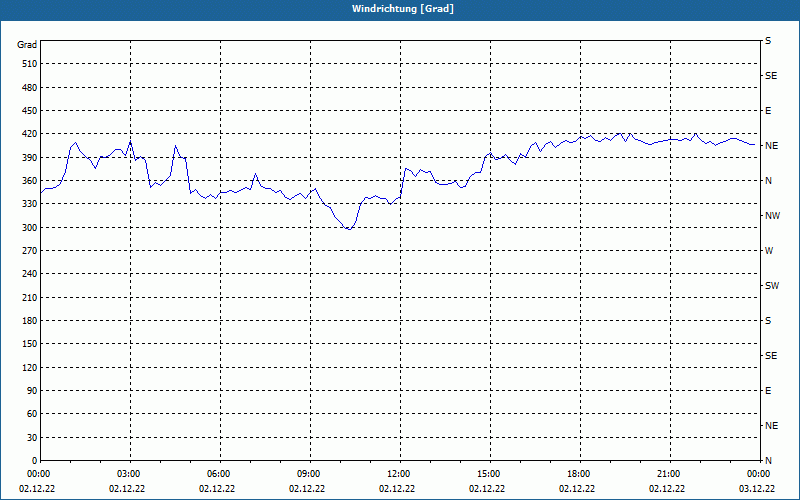
Task: Select the 150 y-axis label
Action: point(29,344)
